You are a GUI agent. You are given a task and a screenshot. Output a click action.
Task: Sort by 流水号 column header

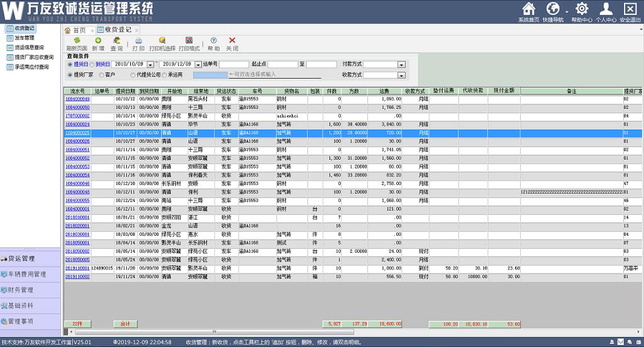(77, 91)
